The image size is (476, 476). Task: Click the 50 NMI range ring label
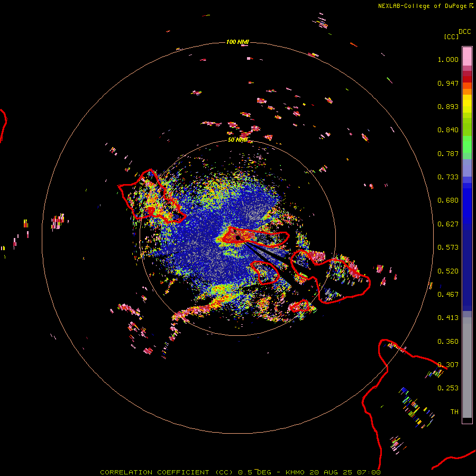[237, 140]
